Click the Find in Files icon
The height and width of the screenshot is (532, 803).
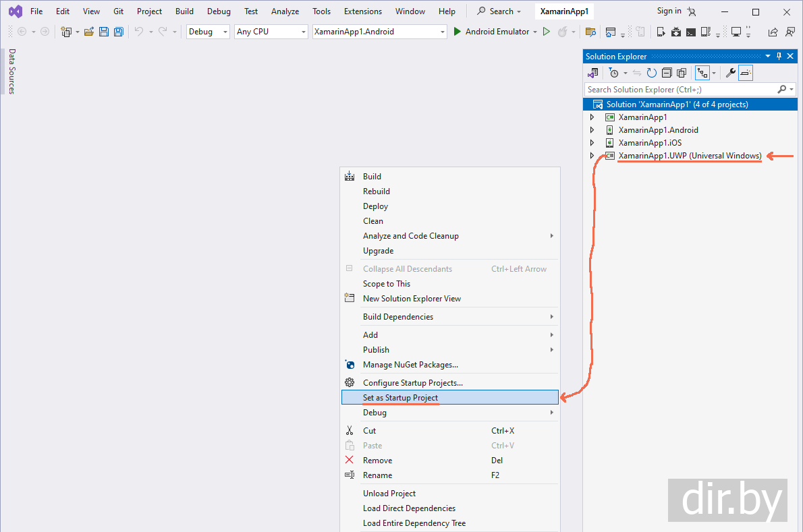[590, 32]
